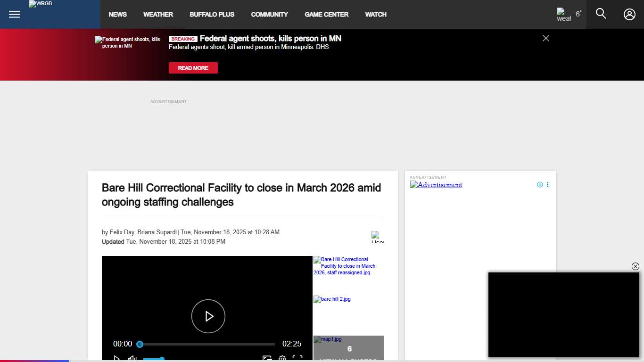The image size is (644, 362).
Task: Adjust the video volume slider
Action: [154, 359]
